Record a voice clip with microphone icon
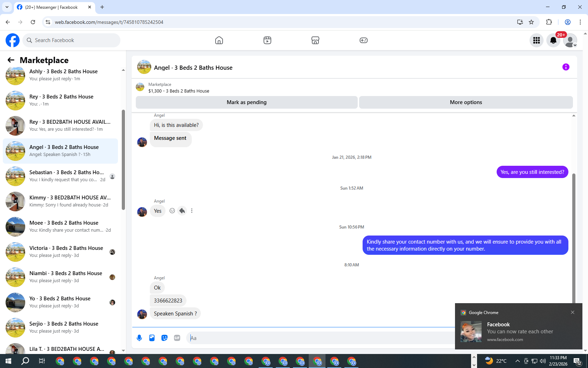The width and height of the screenshot is (588, 368). point(139,338)
